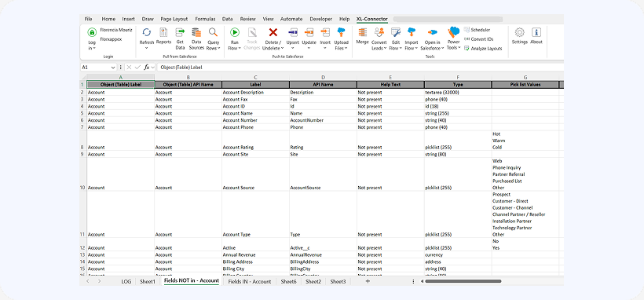The image size is (644, 300).
Task: Switch to the Data ribbon tab
Action: 227,19
